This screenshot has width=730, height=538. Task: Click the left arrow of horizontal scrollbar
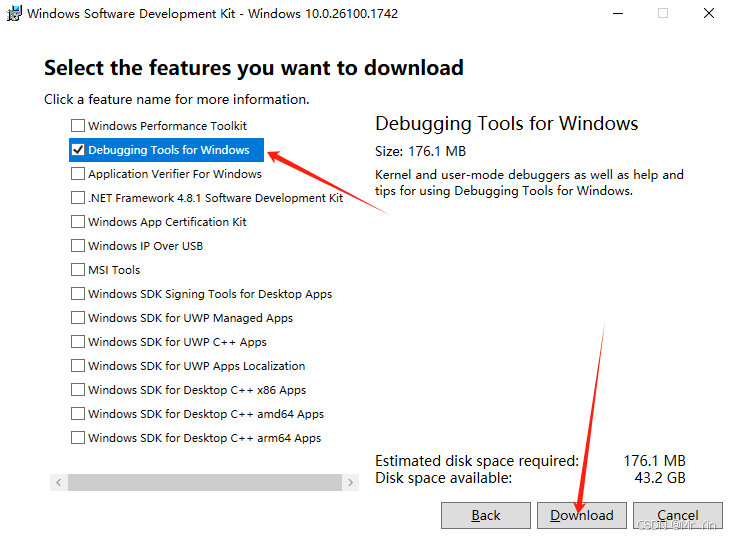pyautogui.click(x=59, y=483)
